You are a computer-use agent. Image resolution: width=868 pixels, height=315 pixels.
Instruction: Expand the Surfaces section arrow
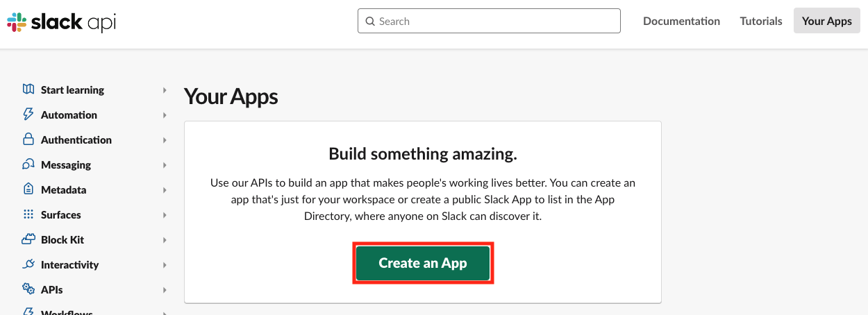pos(165,215)
